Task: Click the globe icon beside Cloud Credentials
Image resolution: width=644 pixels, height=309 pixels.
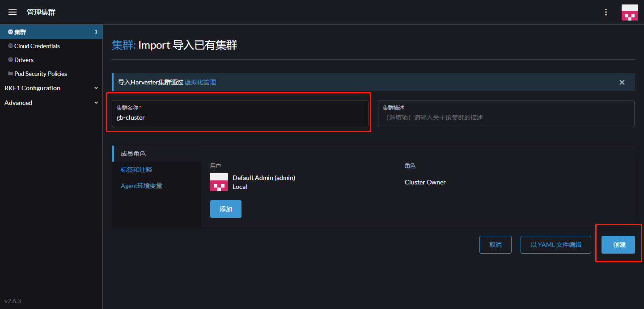Action: coord(10,46)
